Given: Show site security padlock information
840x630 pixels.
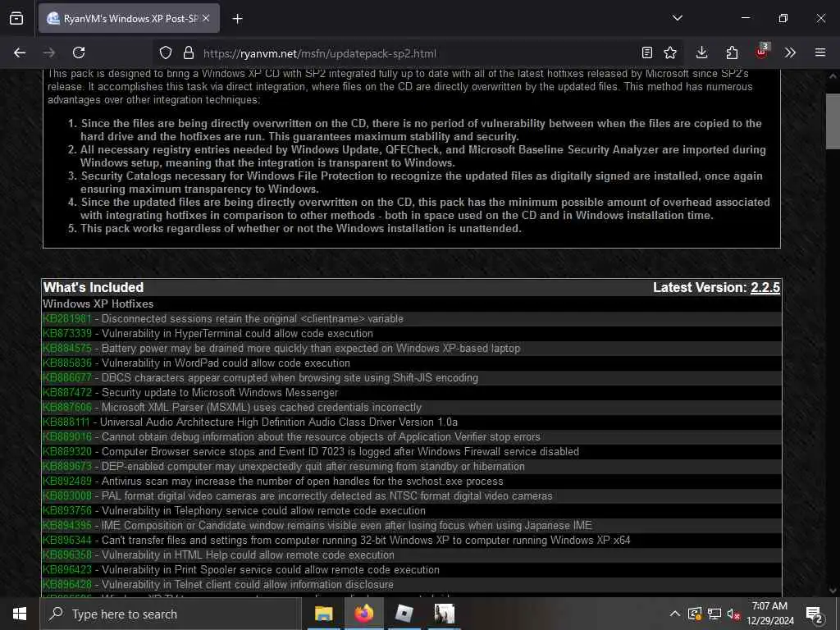Looking at the screenshot, I should pyautogui.click(x=189, y=53).
